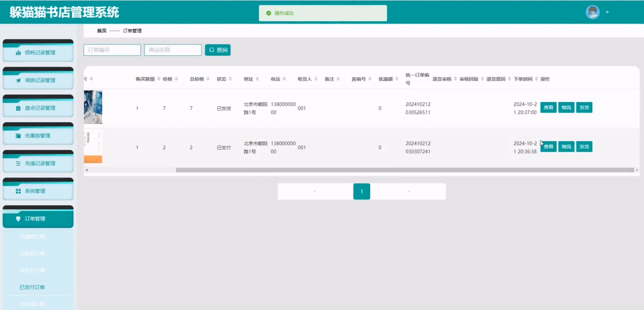Image resolution: width=644 pixels, height=310 pixels.
Task: Sort by the 购买数量 column arrows
Action: tap(159, 79)
